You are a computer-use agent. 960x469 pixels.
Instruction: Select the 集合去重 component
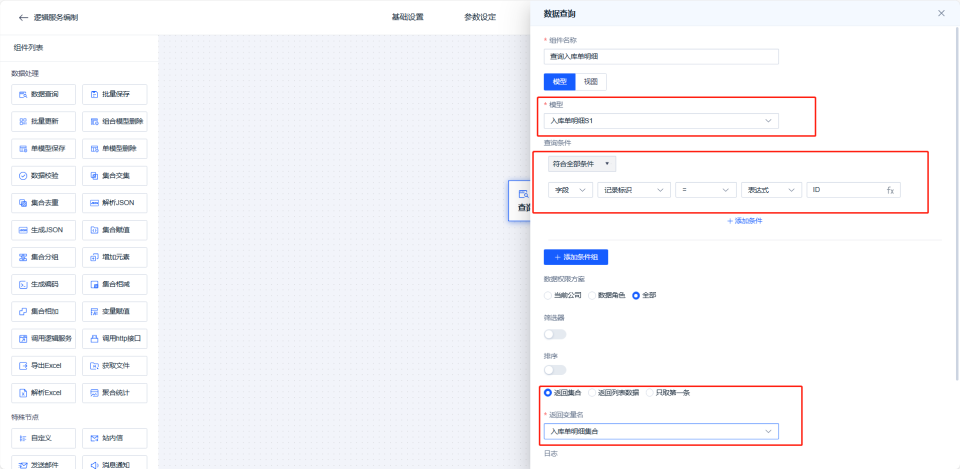(43, 203)
